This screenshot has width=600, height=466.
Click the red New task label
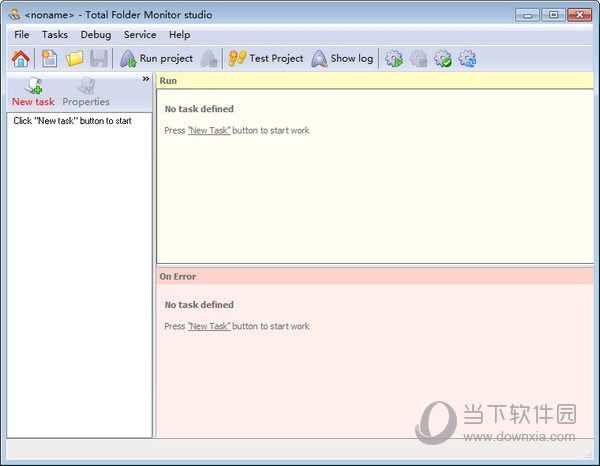click(33, 102)
